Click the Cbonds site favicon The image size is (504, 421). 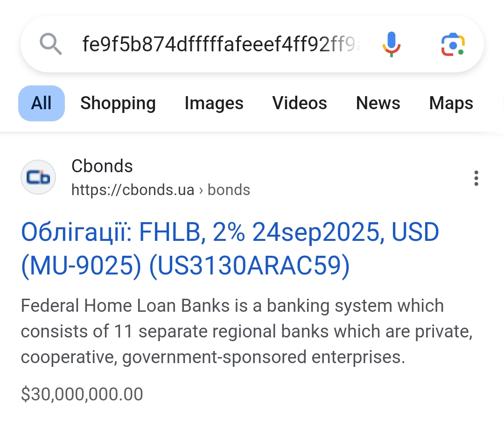click(x=38, y=178)
